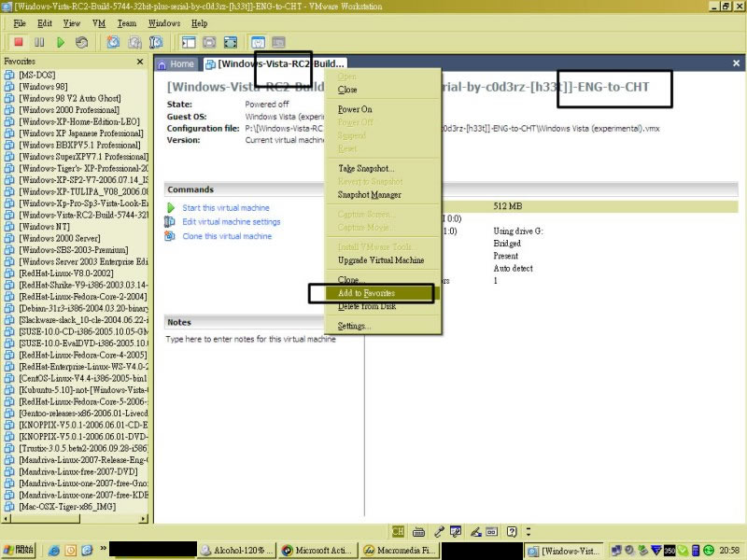Screen dimensions: 747x560
Task: Click the Take Snapshot toolbar icon
Action: [113, 42]
